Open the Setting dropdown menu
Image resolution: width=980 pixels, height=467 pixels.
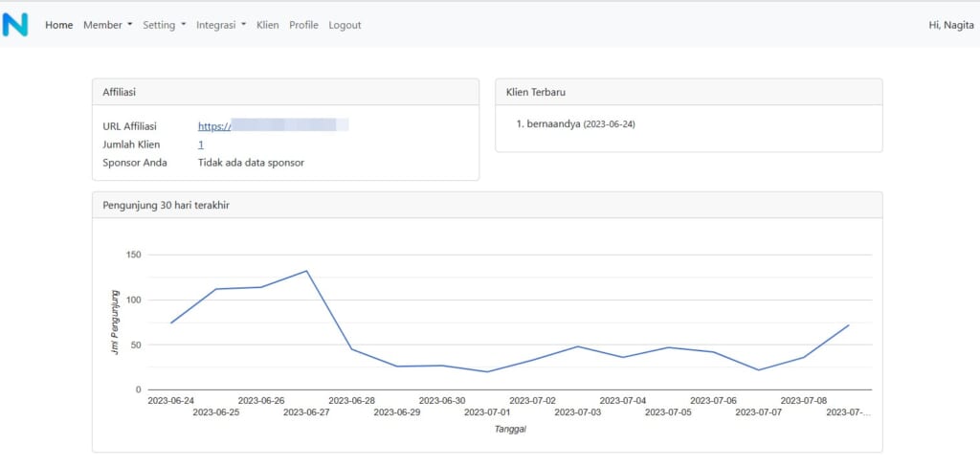click(165, 25)
